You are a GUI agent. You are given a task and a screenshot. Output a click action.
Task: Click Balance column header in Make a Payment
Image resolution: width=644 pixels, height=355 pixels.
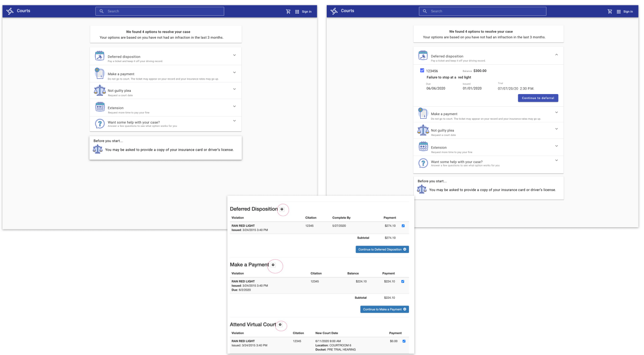tap(353, 274)
